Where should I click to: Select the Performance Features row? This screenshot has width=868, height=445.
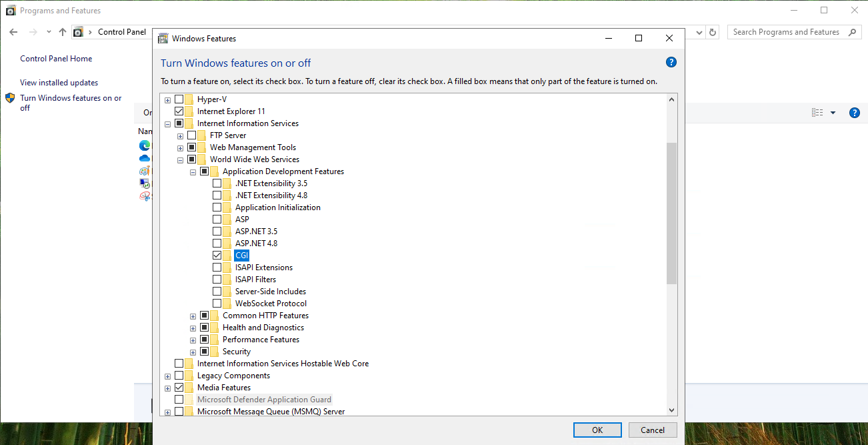coord(261,340)
